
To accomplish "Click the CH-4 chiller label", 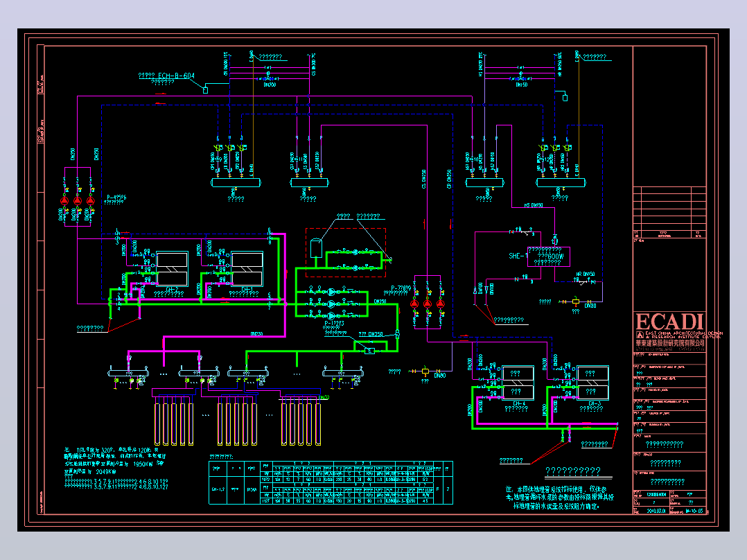I will click(x=519, y=403).
